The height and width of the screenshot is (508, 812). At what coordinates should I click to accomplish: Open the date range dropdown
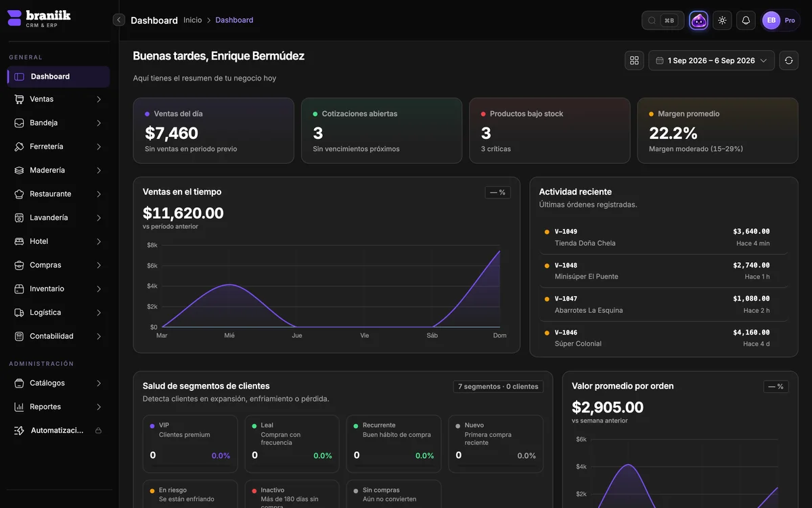[x=711, y=60]
